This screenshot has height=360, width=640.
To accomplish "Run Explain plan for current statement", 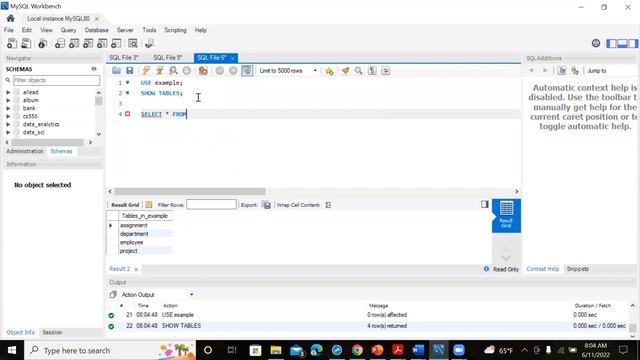I will (x=173, y=71).
